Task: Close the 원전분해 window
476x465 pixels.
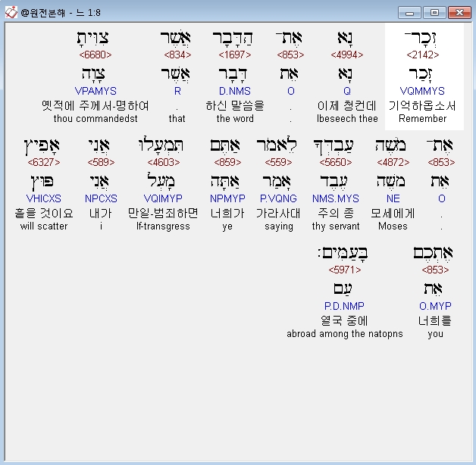Action: point(459,13)
